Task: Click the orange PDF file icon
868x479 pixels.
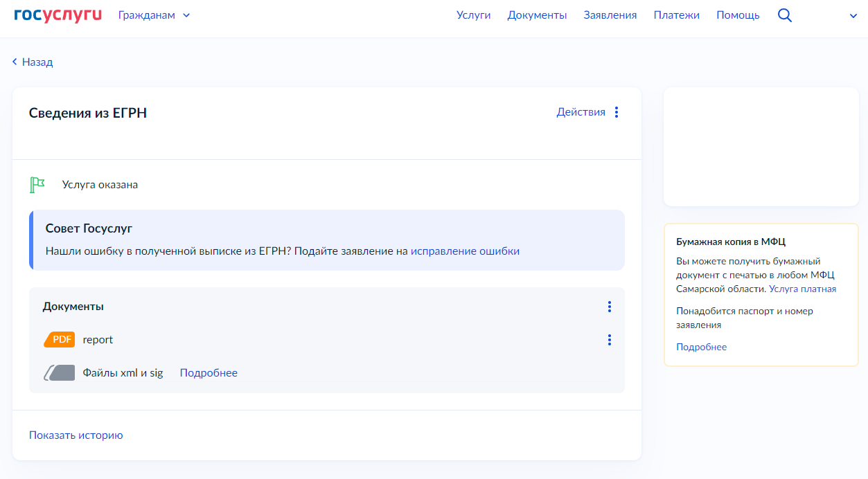Action: (60, 340)
